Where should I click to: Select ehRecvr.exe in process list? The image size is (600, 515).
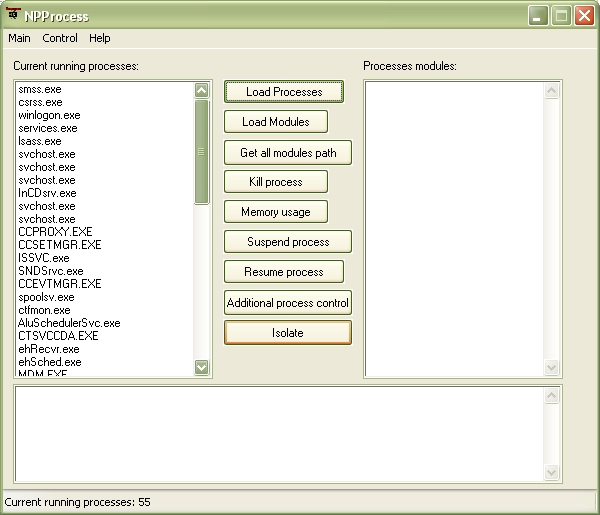pyautogui.click(x=105, y=349)
